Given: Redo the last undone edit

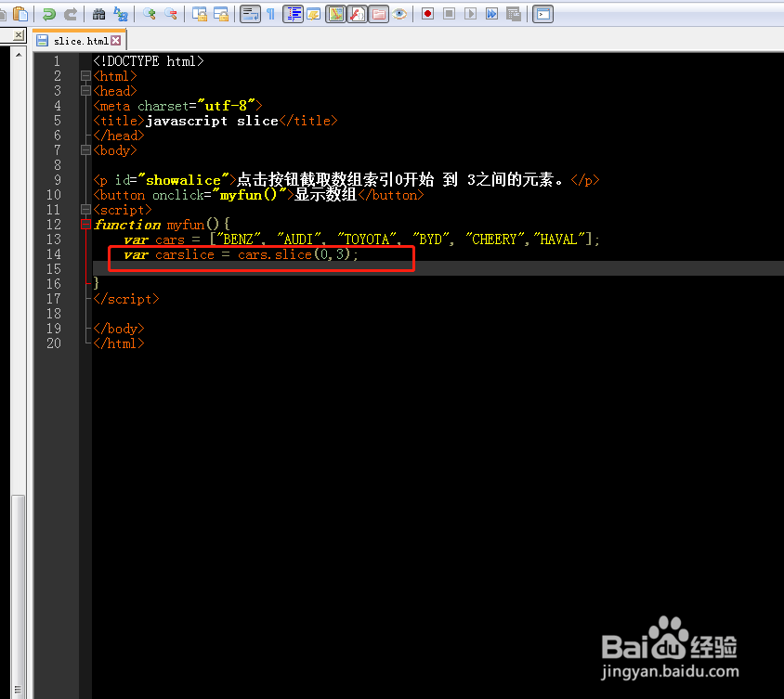Looking at the screenshot, I should point(71,14).
